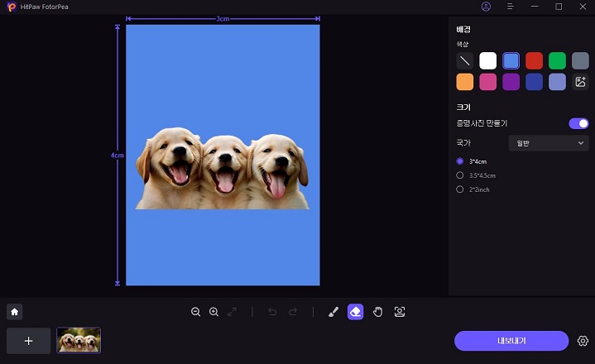Zoom out of the canvas

click(x=195, y=312)
